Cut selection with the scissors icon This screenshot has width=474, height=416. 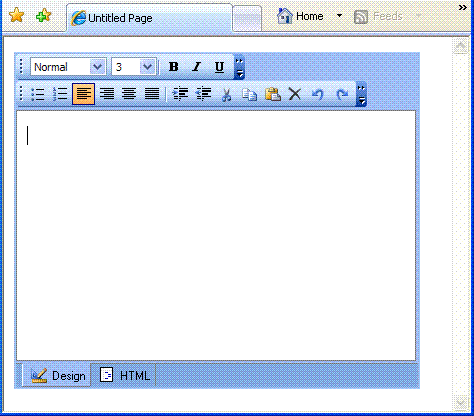coord(227,94)
